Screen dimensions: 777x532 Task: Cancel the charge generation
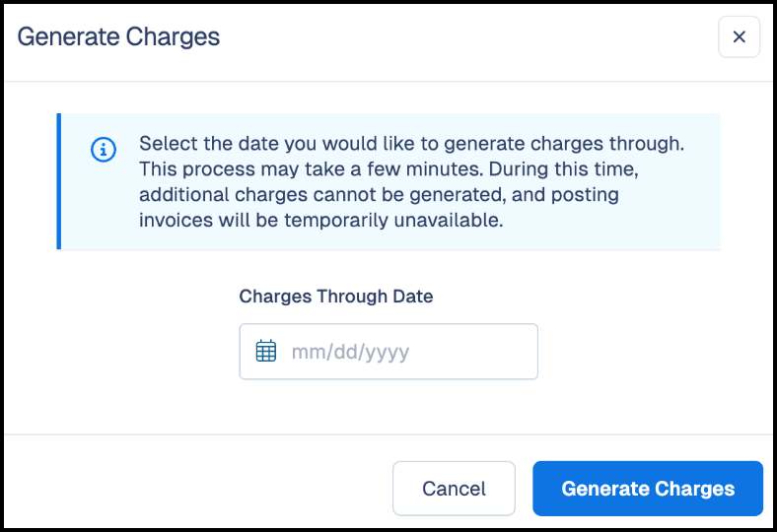click(454, 489)
